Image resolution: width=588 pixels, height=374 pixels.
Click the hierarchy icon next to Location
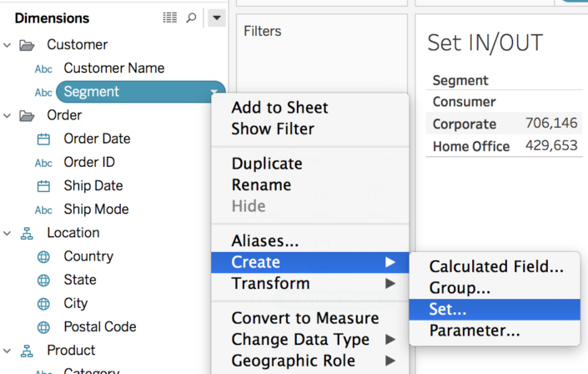[27, 234]
